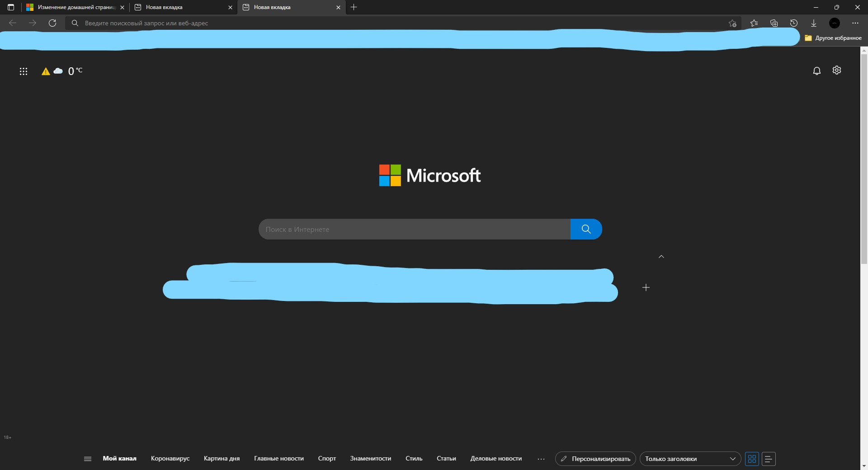Open the apps grid launcher icon
The width and height of the screenshot is (868, 470).
[24, 71]
